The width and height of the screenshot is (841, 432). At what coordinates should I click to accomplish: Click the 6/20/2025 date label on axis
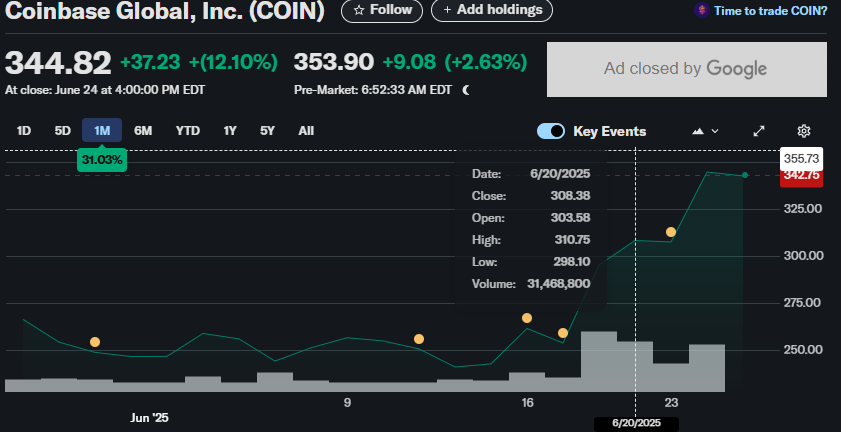[x=636, y=423]
